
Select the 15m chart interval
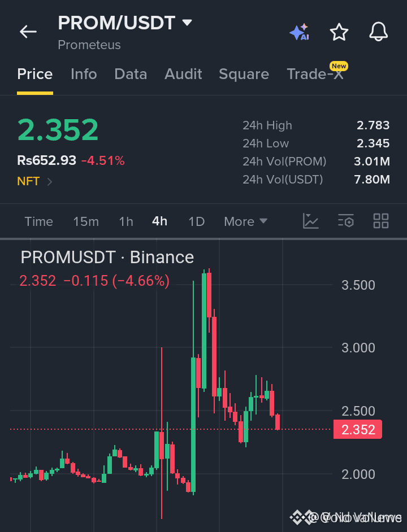click(86, 221)
